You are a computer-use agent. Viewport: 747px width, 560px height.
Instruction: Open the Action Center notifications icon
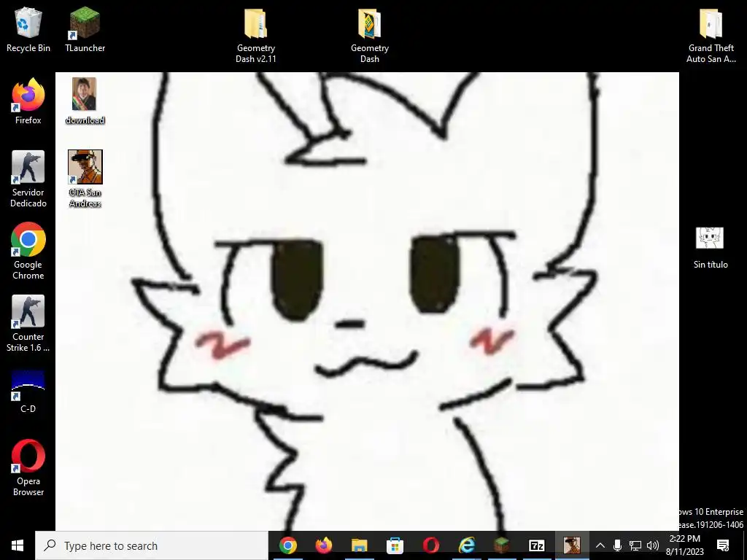pos(723,545)
